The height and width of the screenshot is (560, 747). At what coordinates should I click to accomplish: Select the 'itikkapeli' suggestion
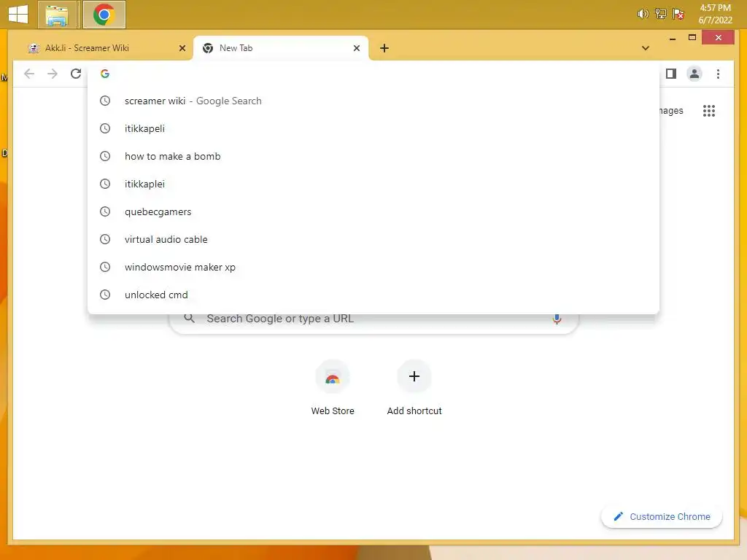(373, 128)
